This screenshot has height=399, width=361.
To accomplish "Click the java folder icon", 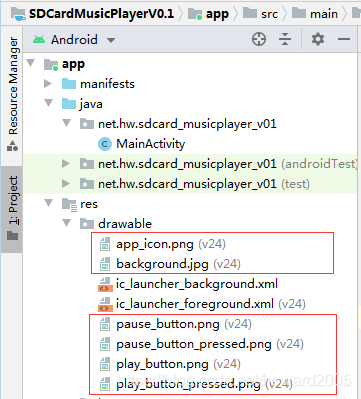I will 69,104.
